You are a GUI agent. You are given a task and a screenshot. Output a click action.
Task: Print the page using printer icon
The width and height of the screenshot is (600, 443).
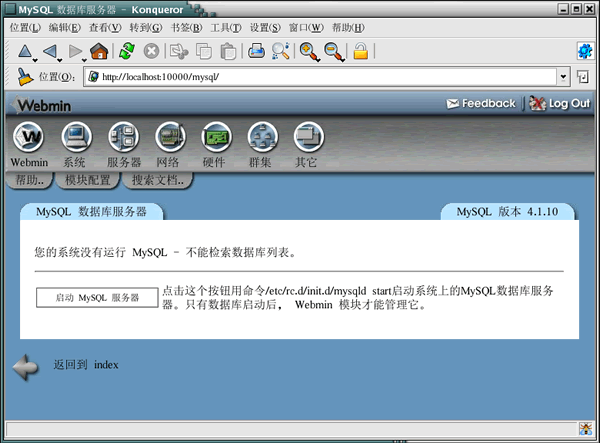coord(256,51)
